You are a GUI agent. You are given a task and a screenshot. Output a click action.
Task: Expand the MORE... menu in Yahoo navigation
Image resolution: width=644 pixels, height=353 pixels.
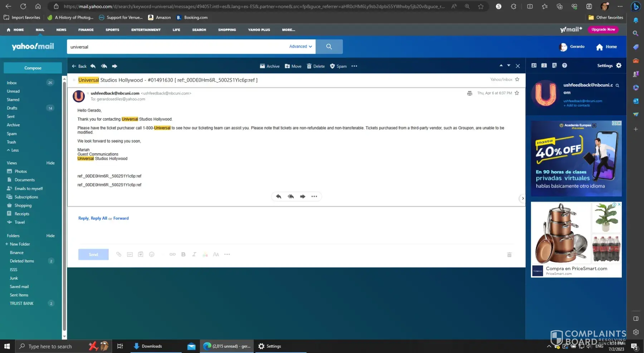[288, 30]
